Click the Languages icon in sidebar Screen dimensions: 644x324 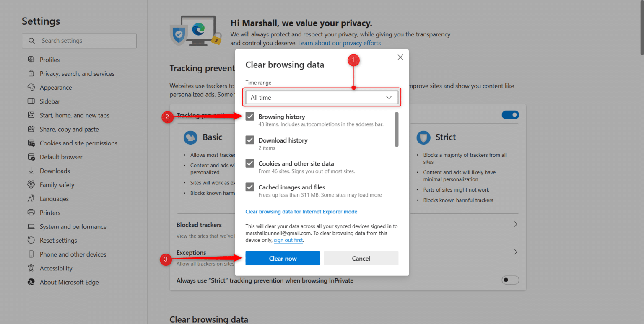(31, 198)
